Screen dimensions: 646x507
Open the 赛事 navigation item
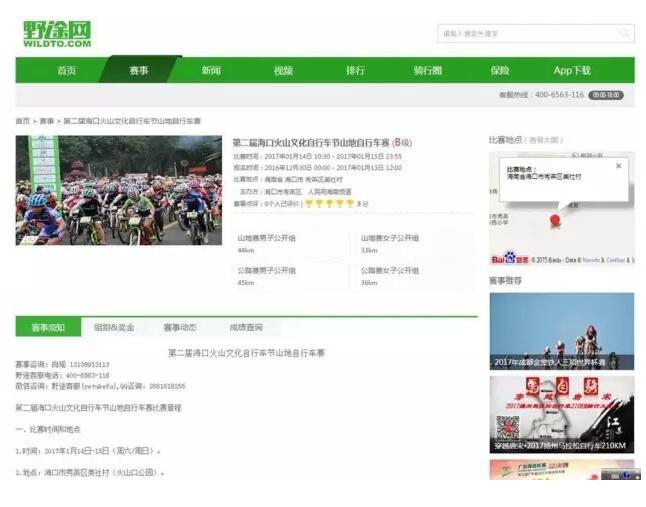pyautogui.click(x=139, y=70)
